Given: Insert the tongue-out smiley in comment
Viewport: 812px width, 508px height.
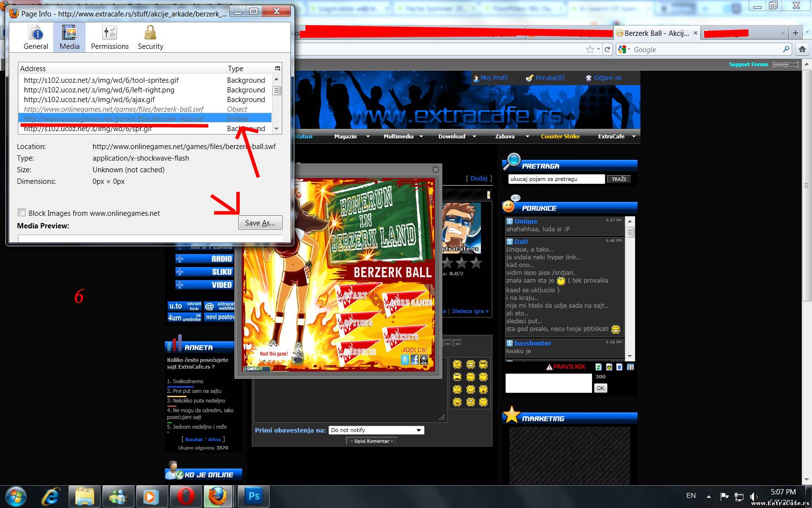Looking at the screenshot, I should click(x=457, y=402).
